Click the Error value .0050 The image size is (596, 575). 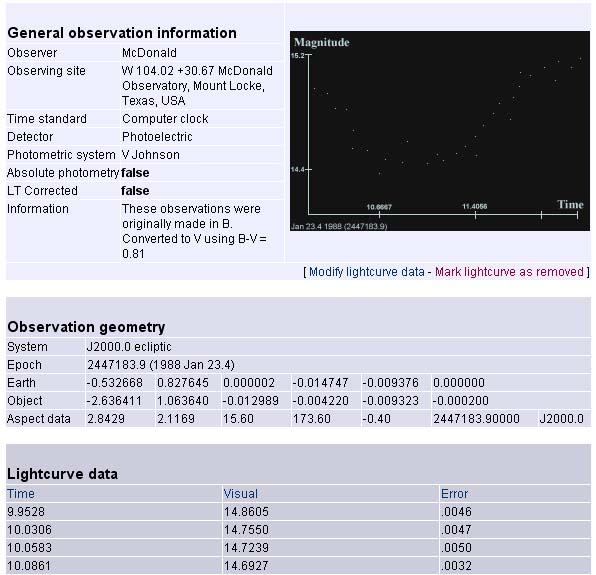coord(456,548)
